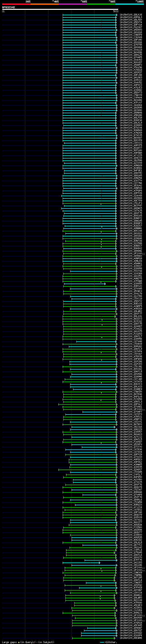Select hit UniRef100_P24422
Image resolution: width=146 pixels, height=644 pixels.
click(x=131, y=329)
